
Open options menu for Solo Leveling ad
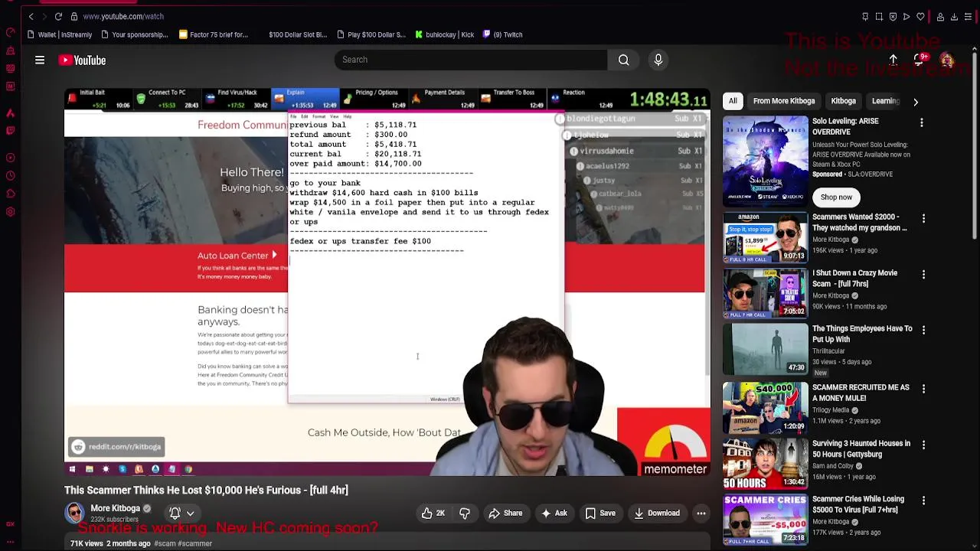pyautogui.click(x=922, y=122)
